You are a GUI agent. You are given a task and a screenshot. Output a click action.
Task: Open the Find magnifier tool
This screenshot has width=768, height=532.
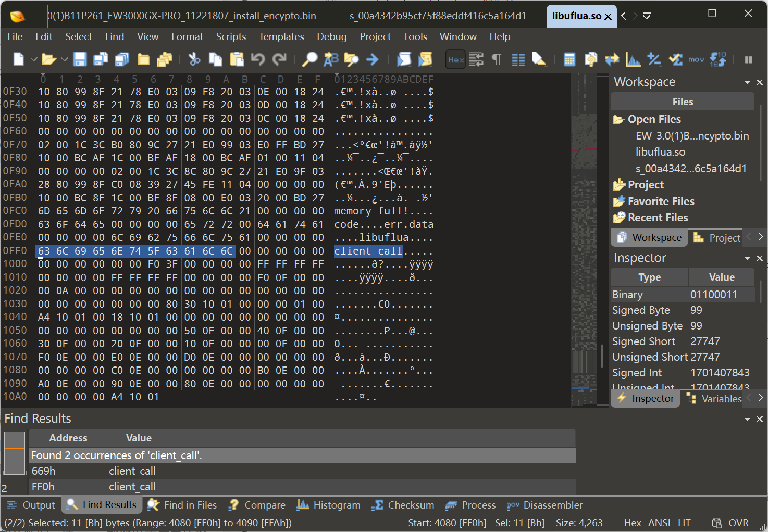click(x=309, y=59)
